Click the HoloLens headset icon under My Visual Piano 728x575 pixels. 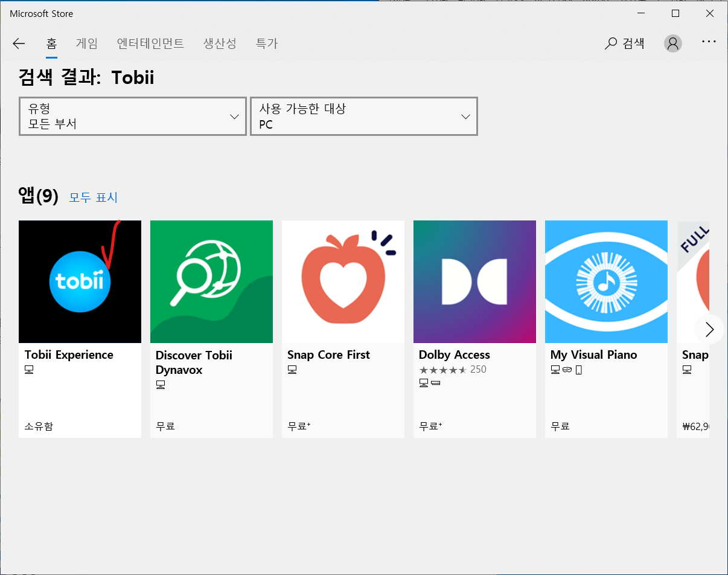click(x=567, y=370)
